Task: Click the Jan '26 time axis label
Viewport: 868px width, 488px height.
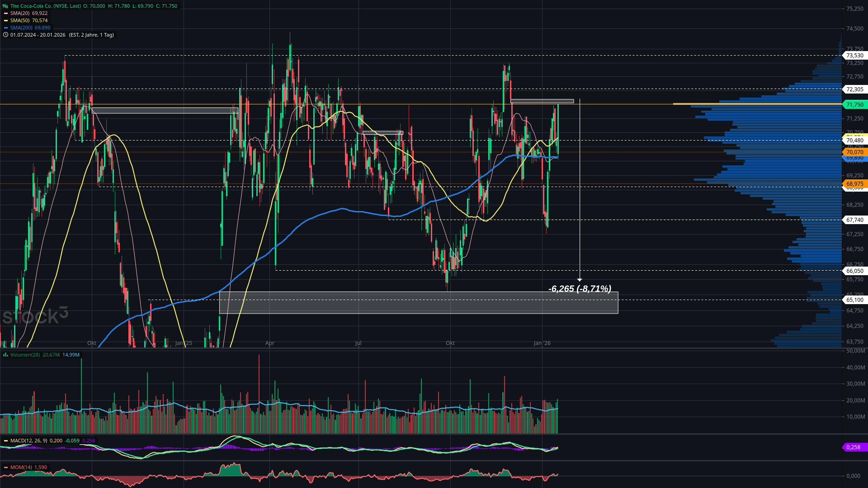Action: click(x=542, y=343)
